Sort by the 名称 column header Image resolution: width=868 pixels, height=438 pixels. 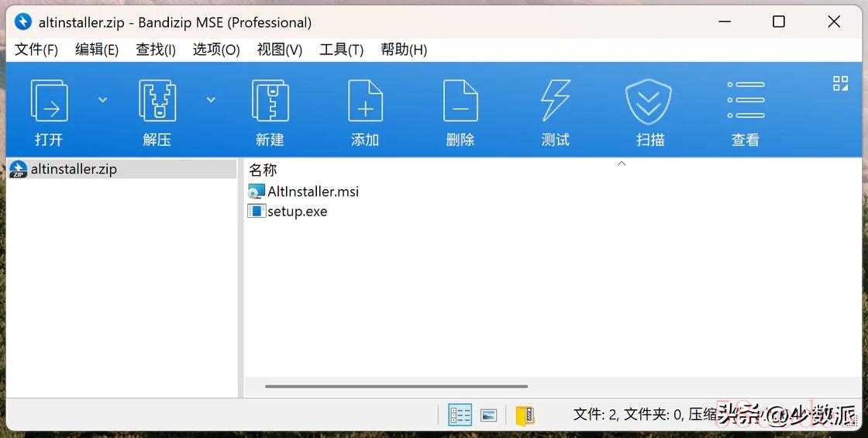(x=263, y=170)
